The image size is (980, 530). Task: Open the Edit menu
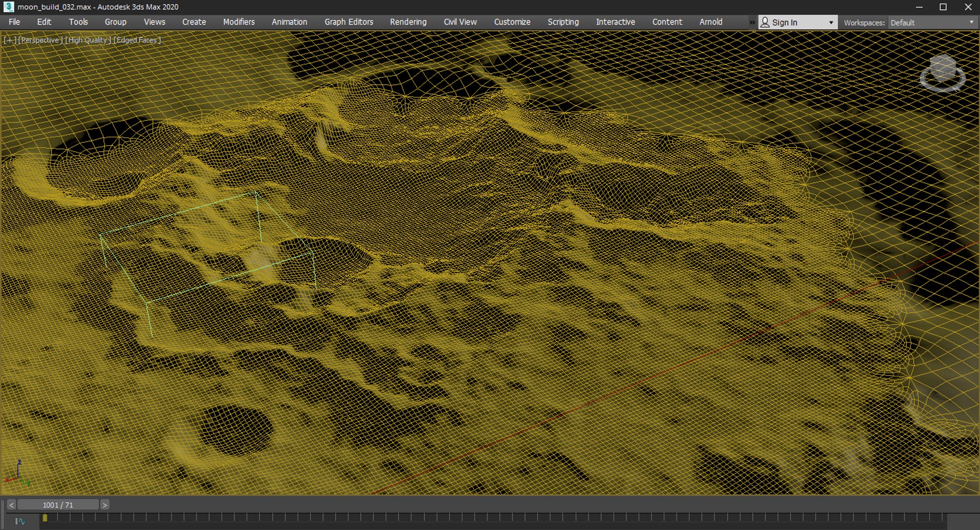(44, 22)
